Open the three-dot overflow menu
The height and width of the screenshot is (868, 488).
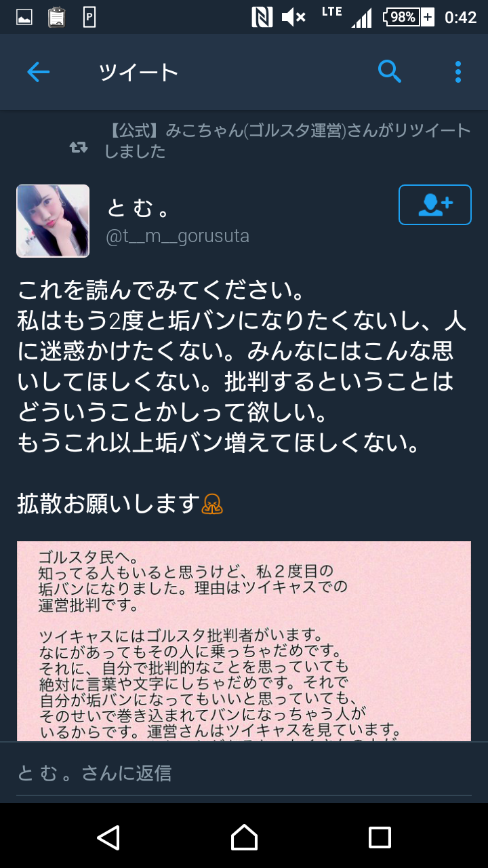(x=458, y=71)
